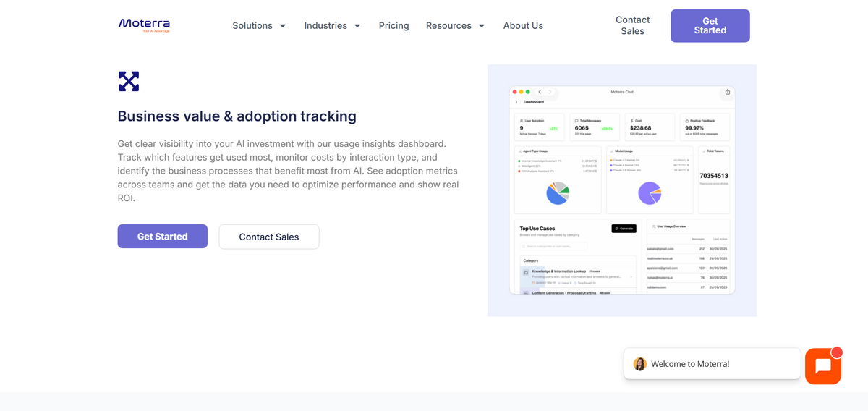Viewport: 868px width, 411px height.
Task: Go to the Pricing page
Action: [x=393, y=25]
